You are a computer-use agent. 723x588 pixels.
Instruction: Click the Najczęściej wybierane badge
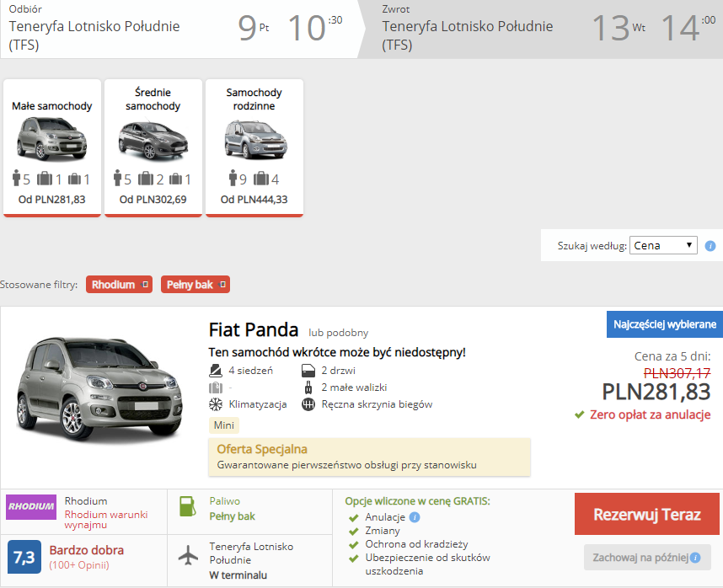665,324
